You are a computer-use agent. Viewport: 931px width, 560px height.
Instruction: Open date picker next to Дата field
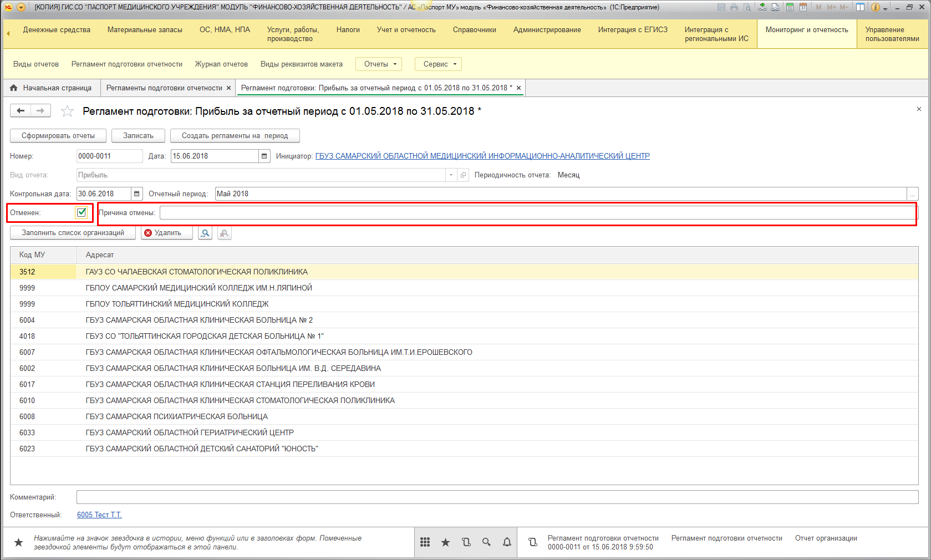tap(264, 156)
